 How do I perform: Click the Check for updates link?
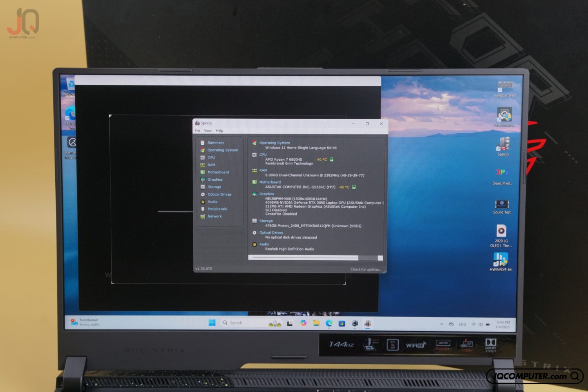(366, 269)
